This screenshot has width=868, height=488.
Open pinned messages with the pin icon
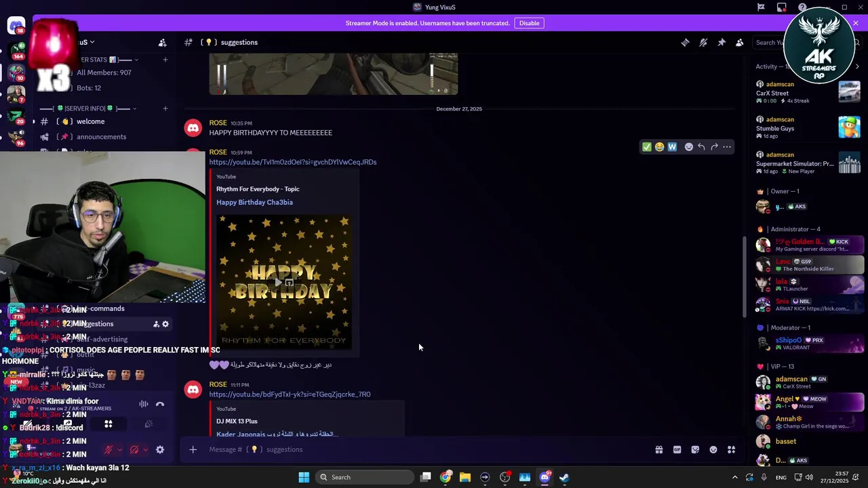pyautogui.click(x=722, y=42)
